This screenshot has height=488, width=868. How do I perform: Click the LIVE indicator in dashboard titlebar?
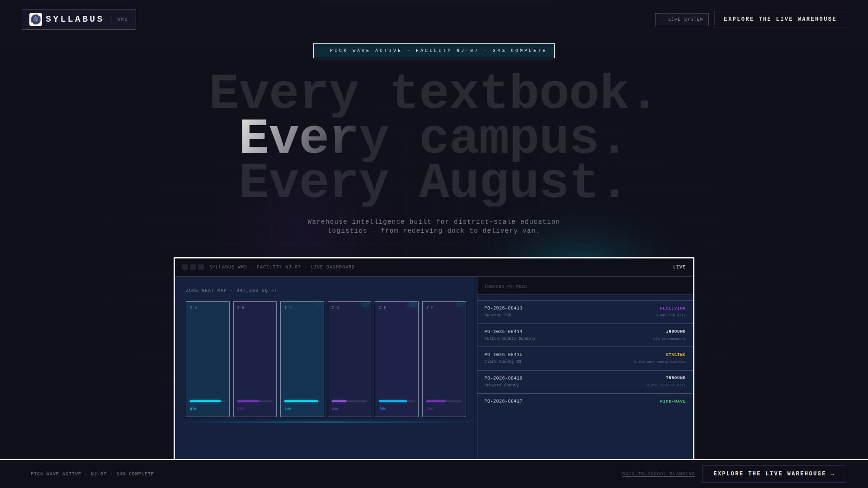[x=679, y=267]
